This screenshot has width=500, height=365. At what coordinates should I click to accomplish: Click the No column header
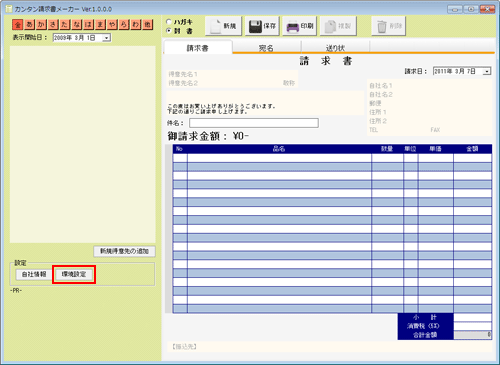coord(180,149)
